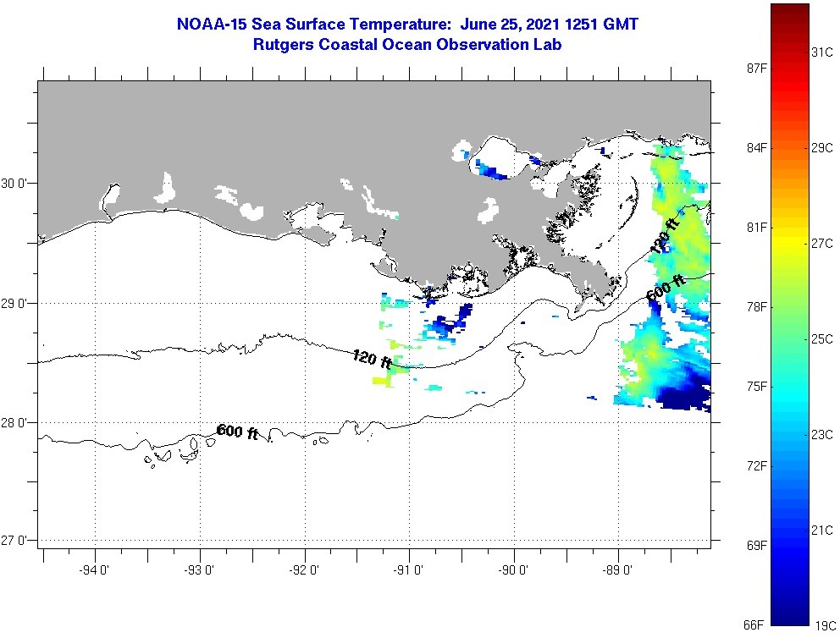Click the temperature color scale bar
Screen dimensions: 840x638
point(790,314)
